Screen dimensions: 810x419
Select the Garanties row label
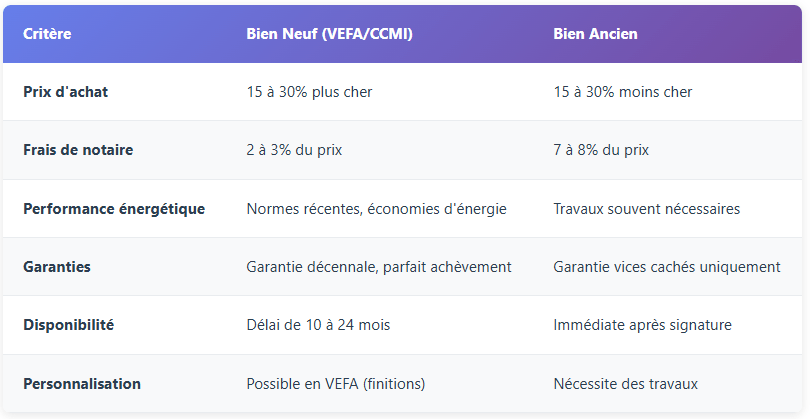tap(56, 267)
